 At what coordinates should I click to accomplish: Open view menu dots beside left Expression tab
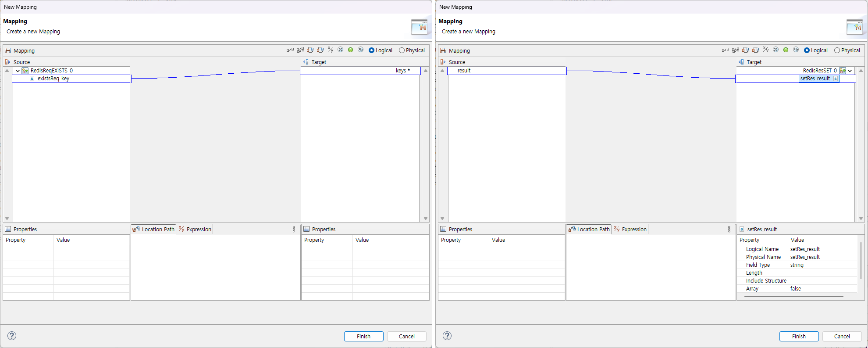tap(294, 230)
